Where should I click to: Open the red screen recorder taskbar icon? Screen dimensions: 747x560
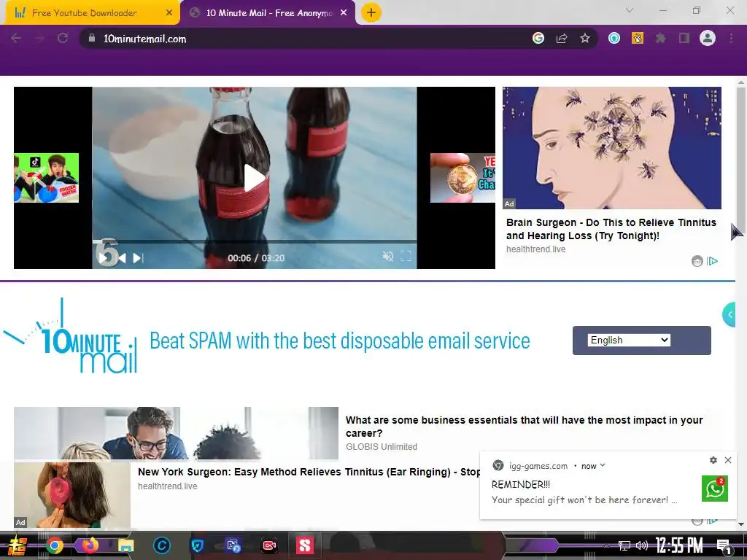coord(269,545)
